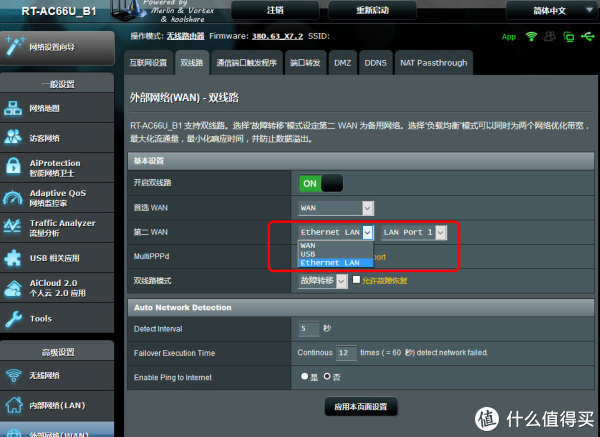Switch to the NAT Passthrough tab

click(434, 63)
